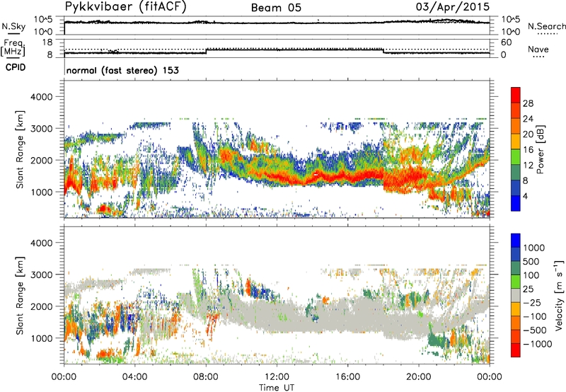Select text "normal (fast stereo) 153"

coord(122,71)
